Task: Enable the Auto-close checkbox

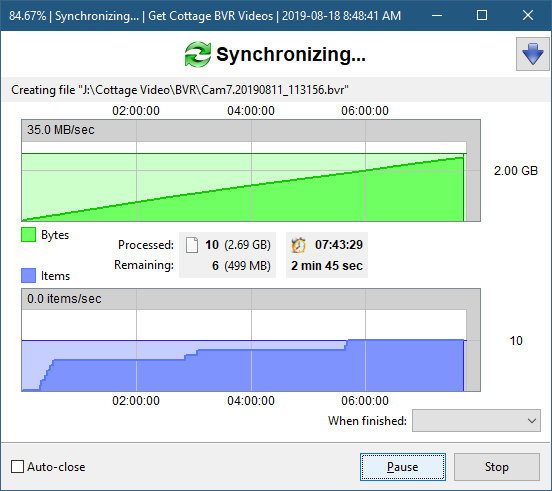Action: pos(17,467)
